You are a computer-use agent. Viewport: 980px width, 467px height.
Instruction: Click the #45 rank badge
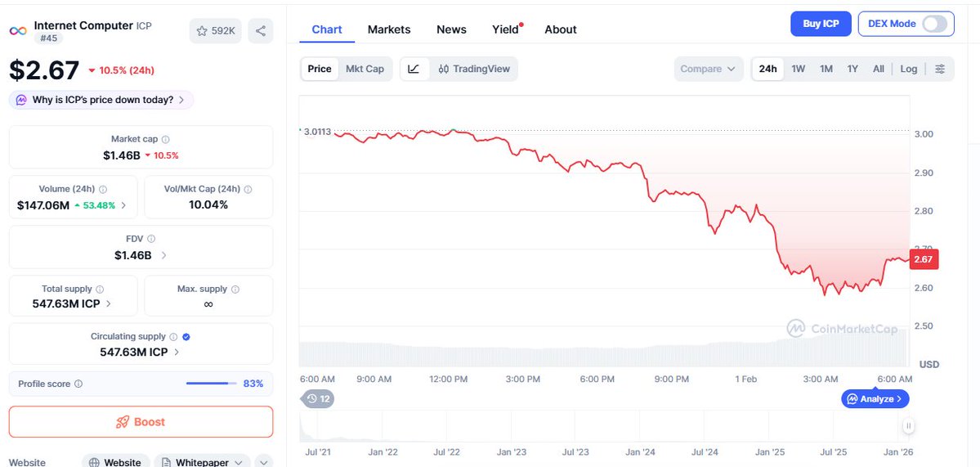[48, 38]
